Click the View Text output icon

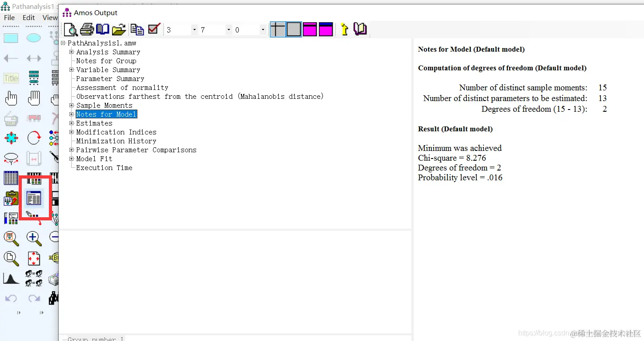pyautogui.click(x=34, y=198)
